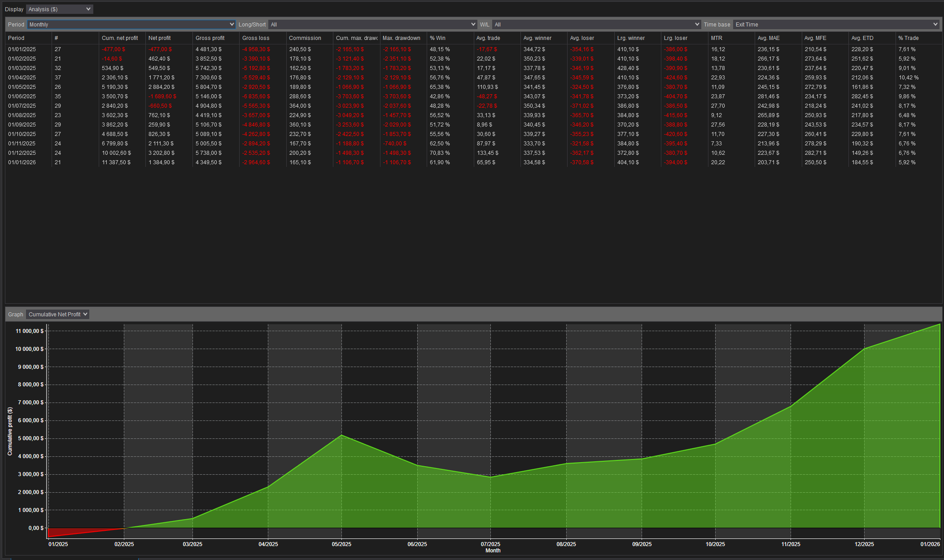
Task: Click the Avg. trade column header
Action: coord(489,38)
